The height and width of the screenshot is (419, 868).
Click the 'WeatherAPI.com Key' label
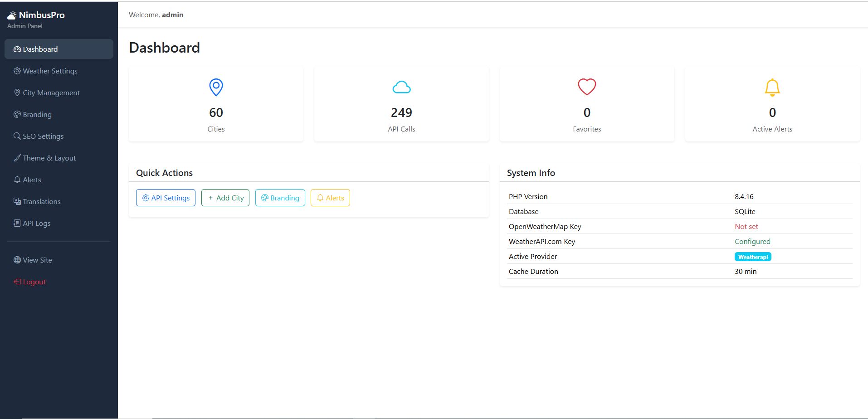542,241
